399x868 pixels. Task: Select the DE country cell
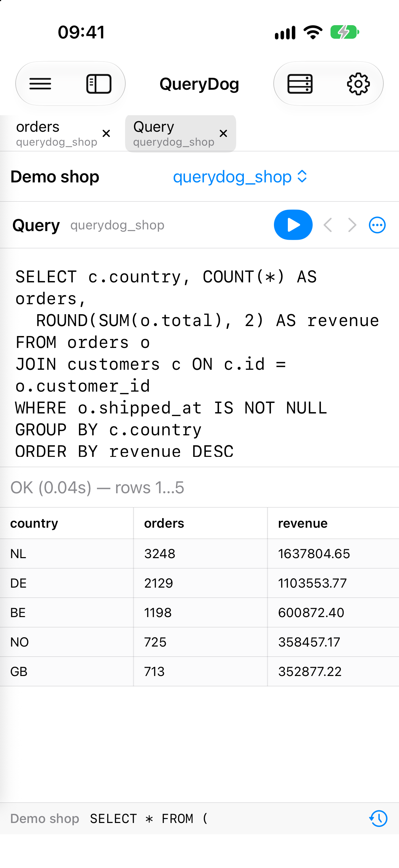[67, 583]
